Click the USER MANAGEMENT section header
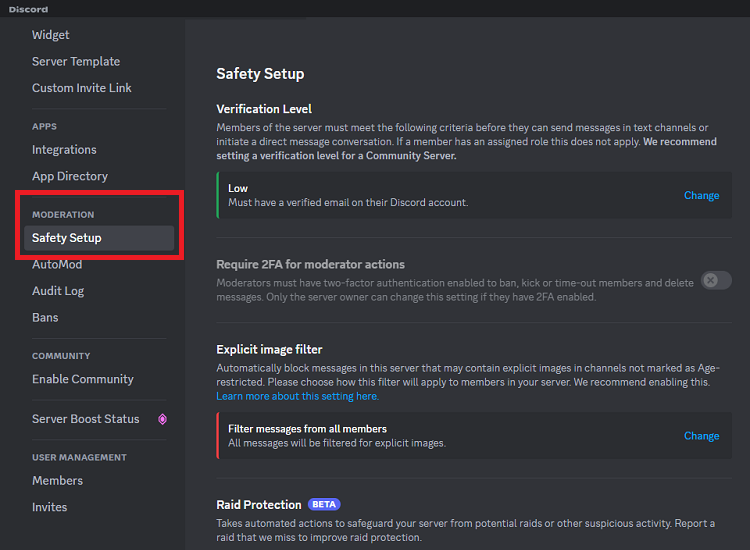The height and width of the screenshot is (550, 750). tap(79, 458)
